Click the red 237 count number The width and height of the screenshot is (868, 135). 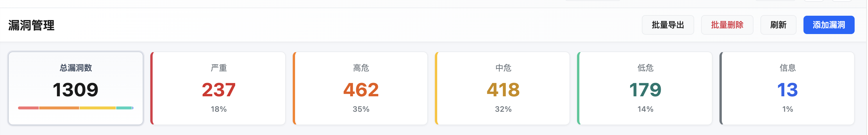click(x=219, y=90)
